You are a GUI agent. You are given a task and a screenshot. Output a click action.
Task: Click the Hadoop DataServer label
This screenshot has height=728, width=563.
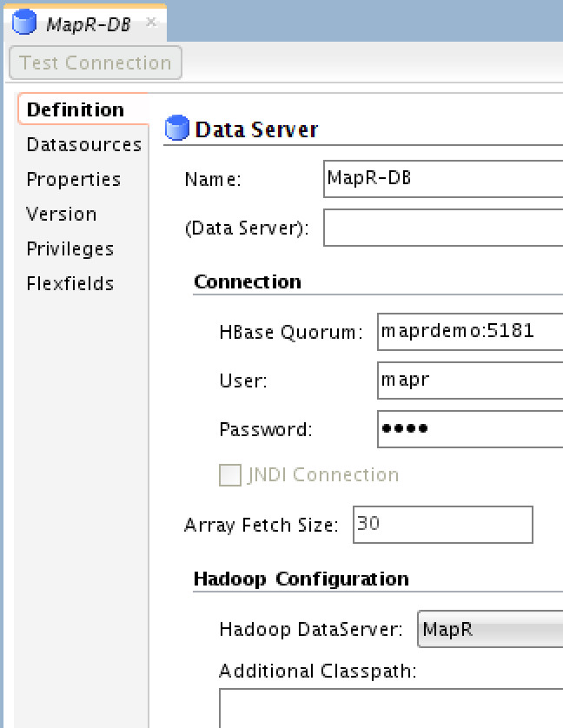311,630
